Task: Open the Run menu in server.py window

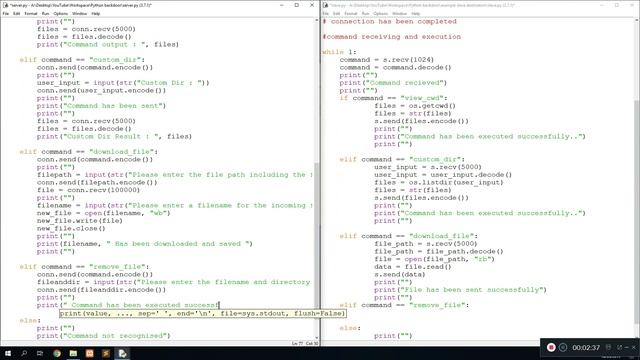Action: point(45,13)
